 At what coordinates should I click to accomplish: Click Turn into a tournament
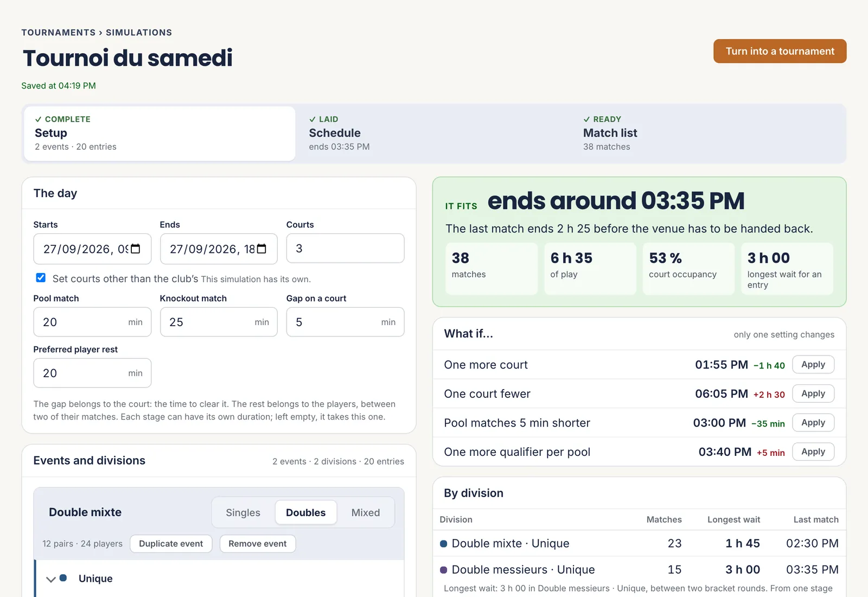click(780, 51)
